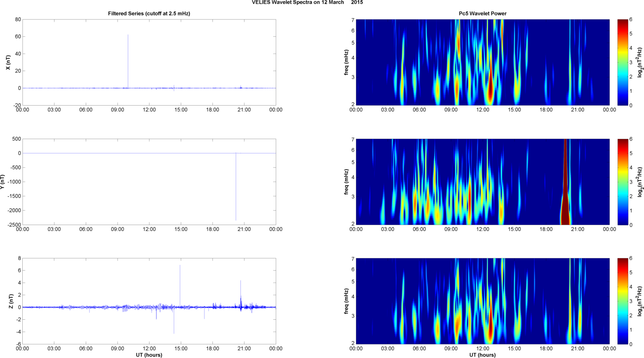Viewport: 644px width, 358px height.
Task: Click the positive 7 nT spike in the Z series
Action: click(x=180, y=286)
